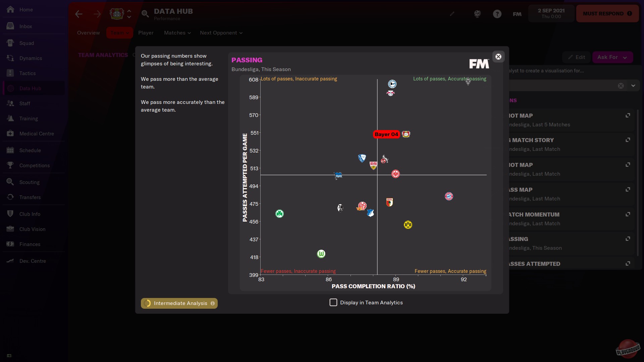The width and height of the screenshot is (644, 362).
Task: Click the Edit button
Action: 577,57
